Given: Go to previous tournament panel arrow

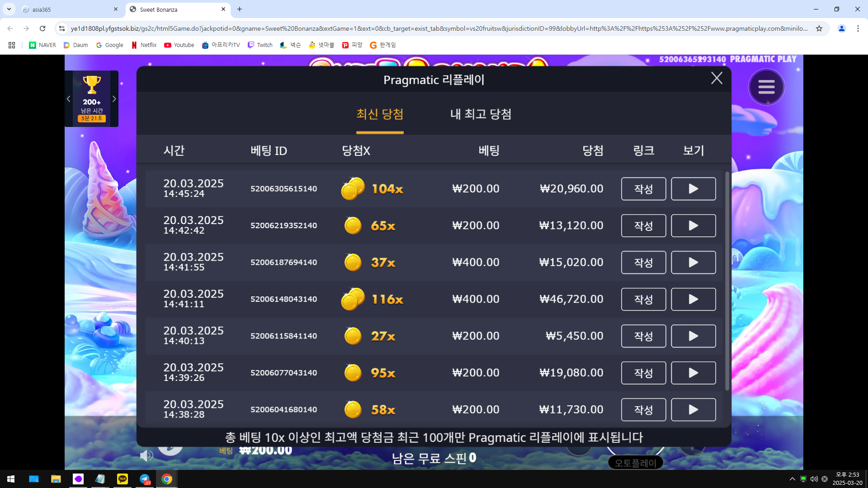Looking at the screenshot, I should pos(69,99).
